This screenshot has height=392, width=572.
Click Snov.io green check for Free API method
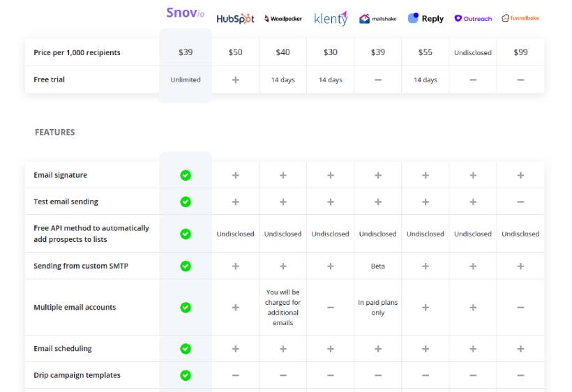[x=186, y=234]
